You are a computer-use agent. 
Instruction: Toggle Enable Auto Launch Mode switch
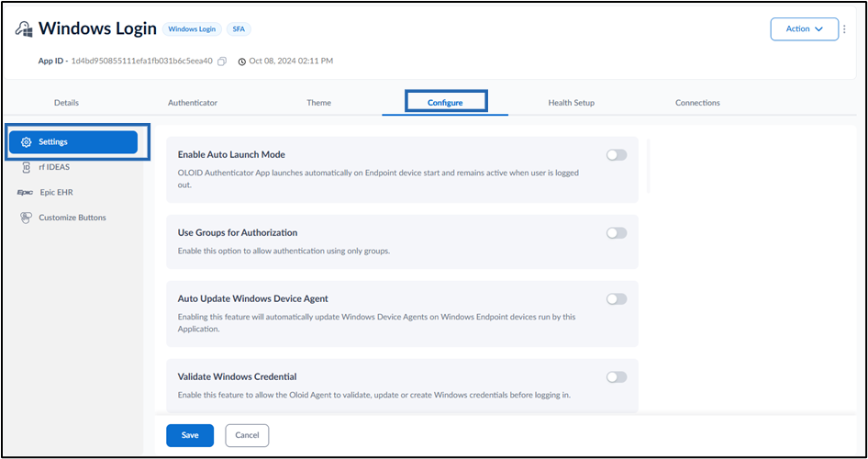[617, 155]
